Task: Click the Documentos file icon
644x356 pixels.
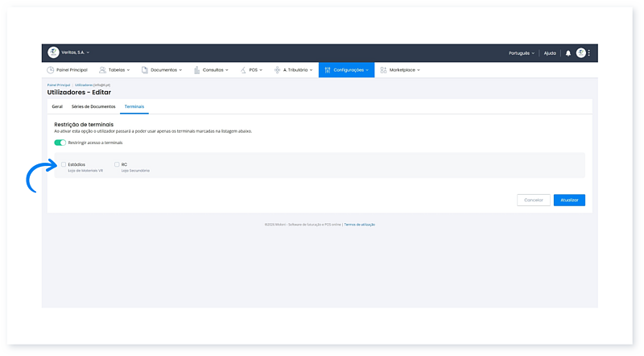Action: pyautogui.click(x=145, y=70)
